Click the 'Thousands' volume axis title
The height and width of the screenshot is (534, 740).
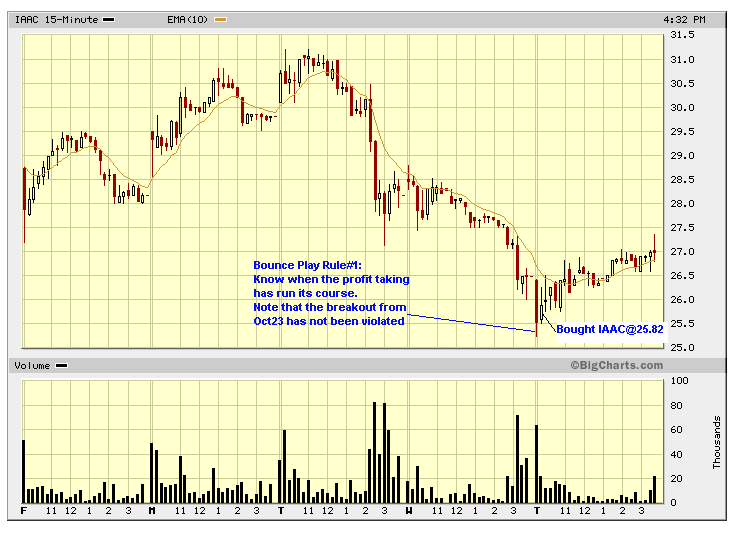(x=717, y=442)
